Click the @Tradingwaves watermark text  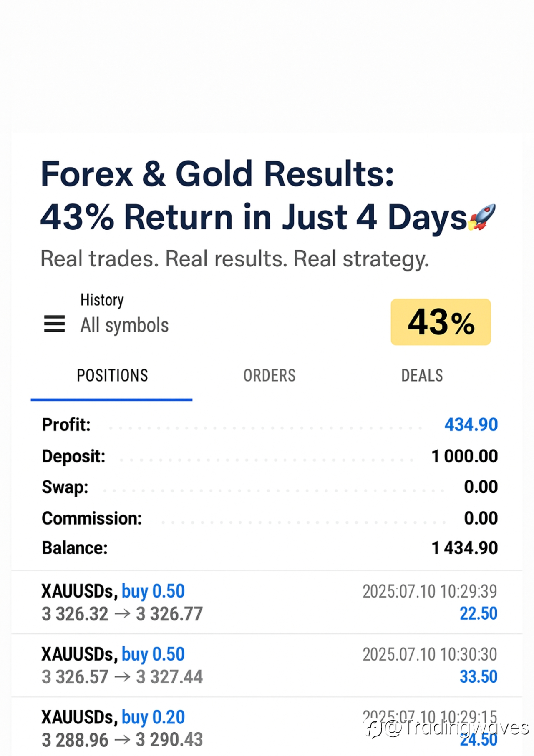point(456,728)
